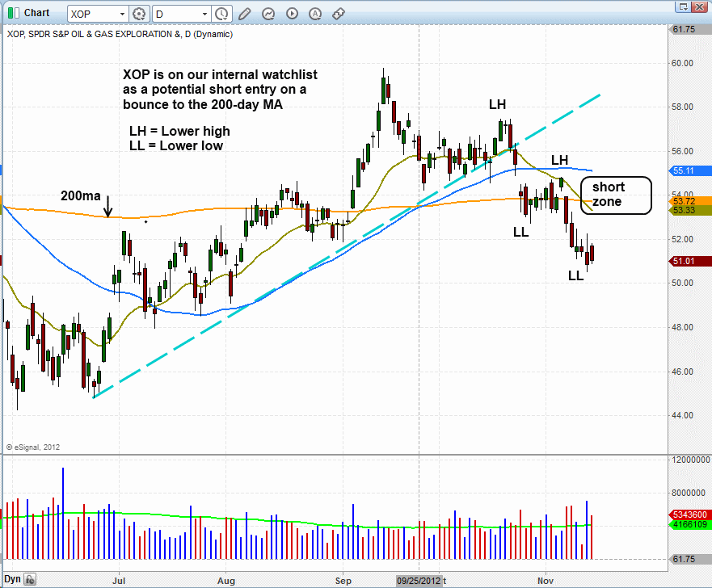This screenshot has width=712, height=588.
Task: Select the play button icon on the toolbar
Action: tap(291, 14)
